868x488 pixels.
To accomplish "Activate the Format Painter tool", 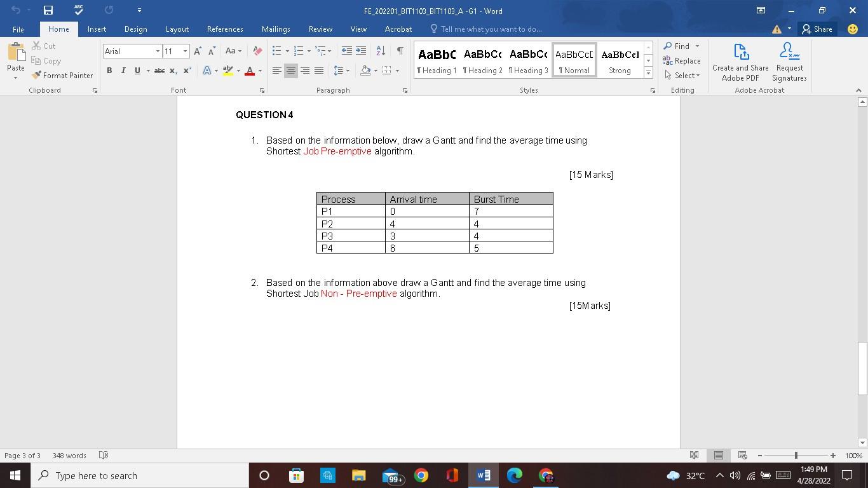I will [62, 75].
